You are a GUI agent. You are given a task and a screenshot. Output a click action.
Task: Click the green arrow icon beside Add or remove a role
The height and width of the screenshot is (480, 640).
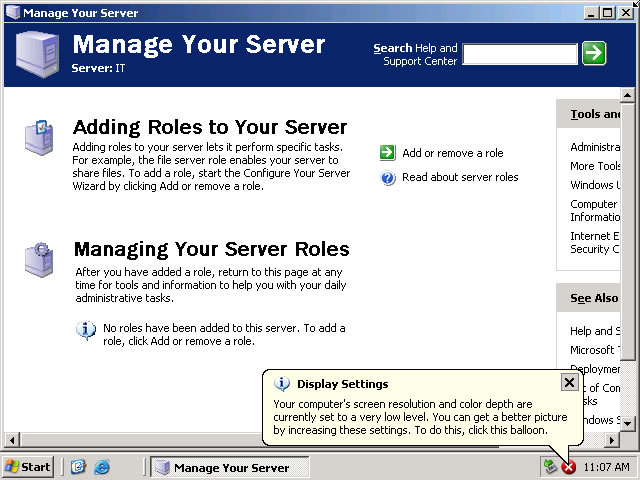pos(387,153)
